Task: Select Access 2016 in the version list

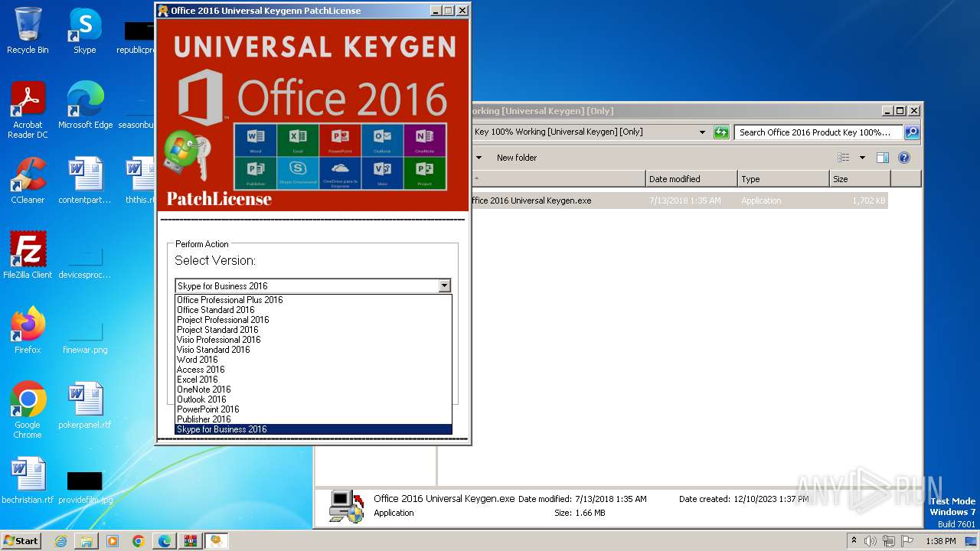Action: pyautogui.click(x=313, y=370)
